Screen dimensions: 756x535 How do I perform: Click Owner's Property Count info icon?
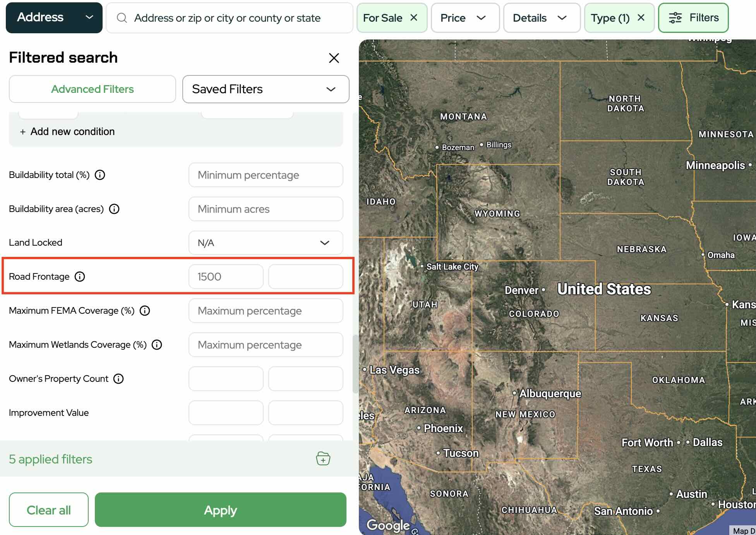[x=118, y=379]
